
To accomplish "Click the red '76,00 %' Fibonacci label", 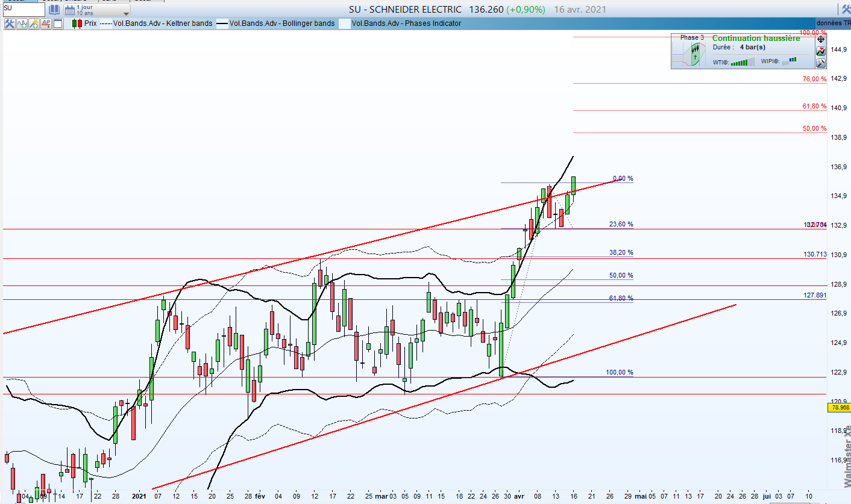I will 814,79.
